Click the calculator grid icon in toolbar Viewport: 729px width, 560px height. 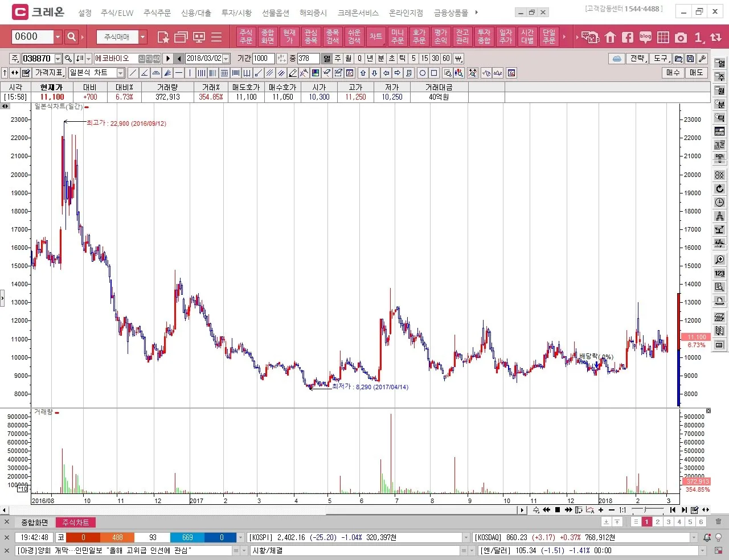pos(663,38)
